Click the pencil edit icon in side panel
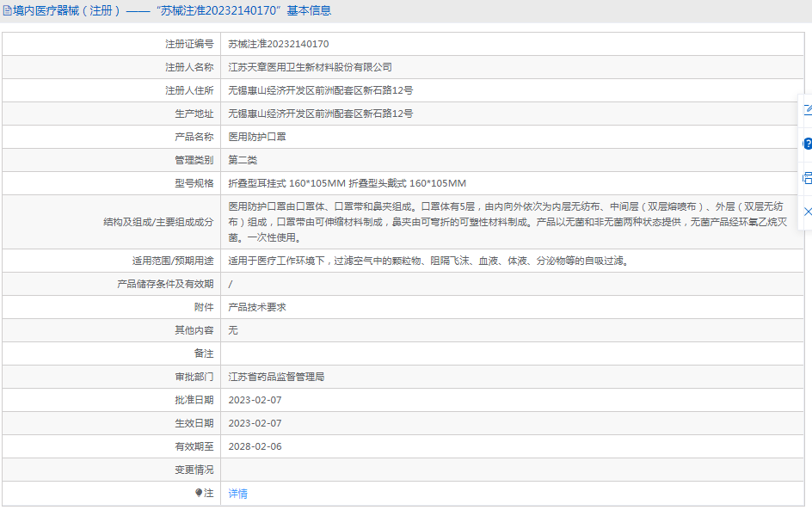Viewport: 812px width, 510px height. pyautogui.click(x=808, y=109)
